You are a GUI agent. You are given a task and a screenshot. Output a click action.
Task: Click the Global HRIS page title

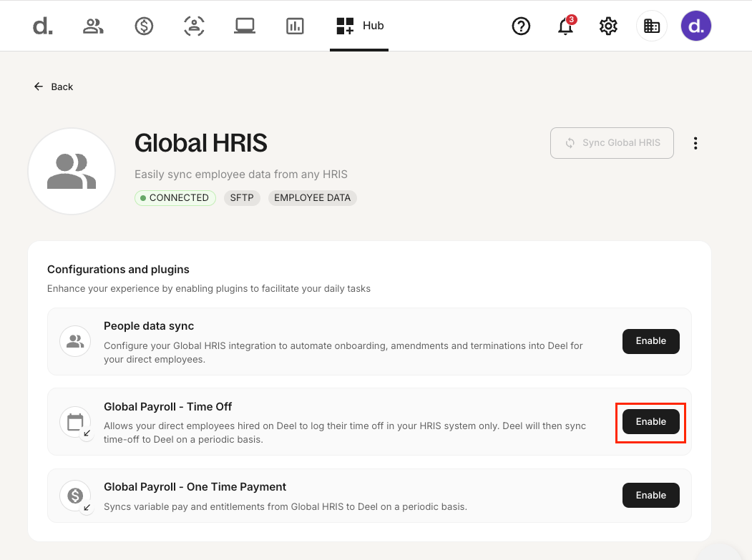coord(200,143)
